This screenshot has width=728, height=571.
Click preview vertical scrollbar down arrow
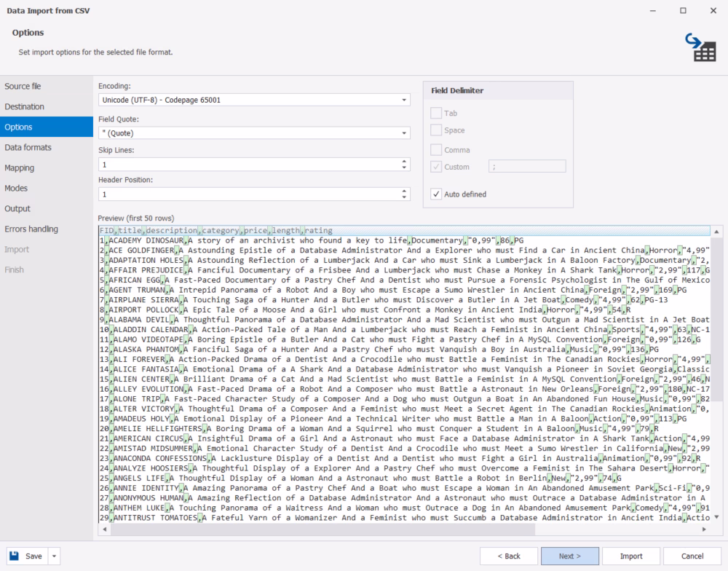716,516
